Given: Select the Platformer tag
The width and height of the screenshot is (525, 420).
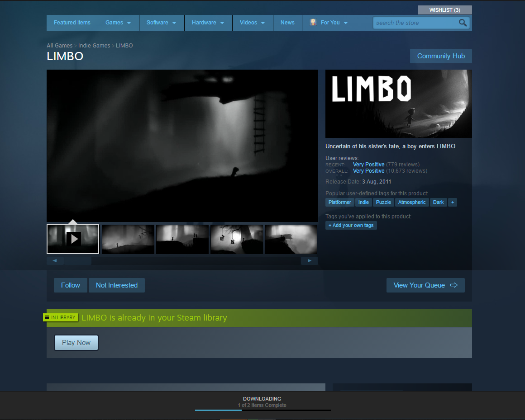Looking at the screenshot, I should click(339, 202).
